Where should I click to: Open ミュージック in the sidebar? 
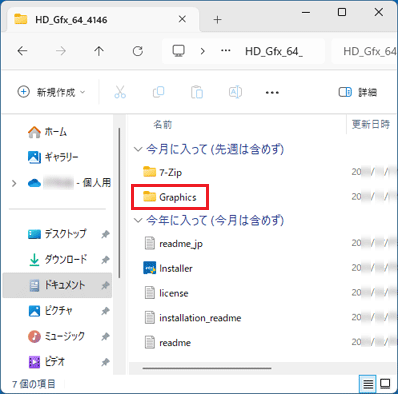click(x=56, y=336)
